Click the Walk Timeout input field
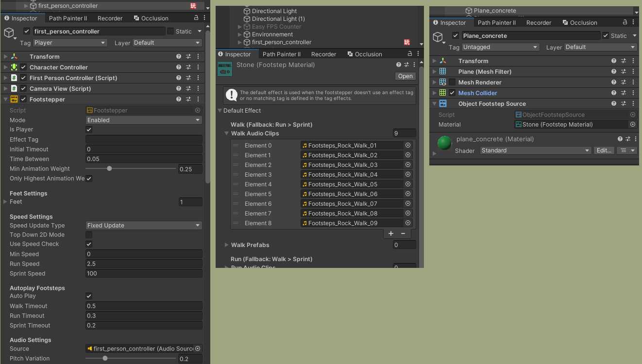 144,306
